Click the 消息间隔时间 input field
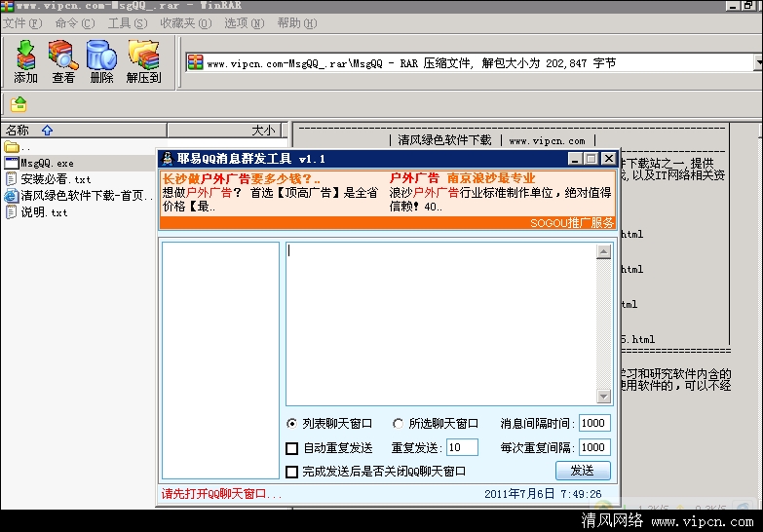The width and height of the screenshot is (763, 532). [x=594, y=423]
